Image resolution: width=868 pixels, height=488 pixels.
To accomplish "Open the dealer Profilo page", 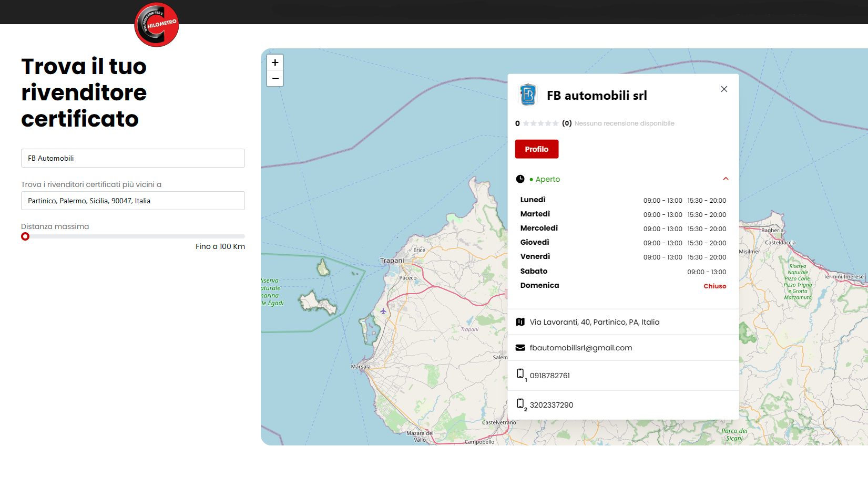I will tap(536, 149).
